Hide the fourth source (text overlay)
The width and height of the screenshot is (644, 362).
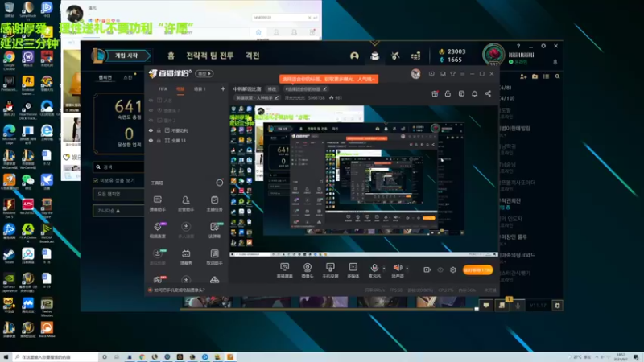151,130
